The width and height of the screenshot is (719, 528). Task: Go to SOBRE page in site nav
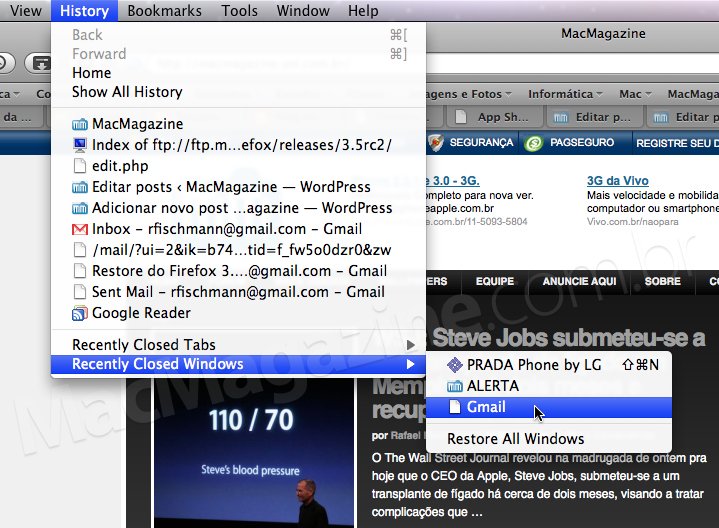(x=663, y=281)
